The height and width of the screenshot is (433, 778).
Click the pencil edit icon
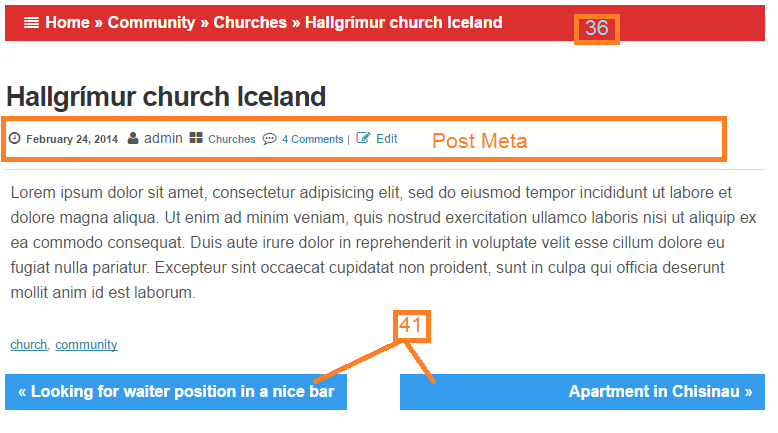click(x=363, y=137)
